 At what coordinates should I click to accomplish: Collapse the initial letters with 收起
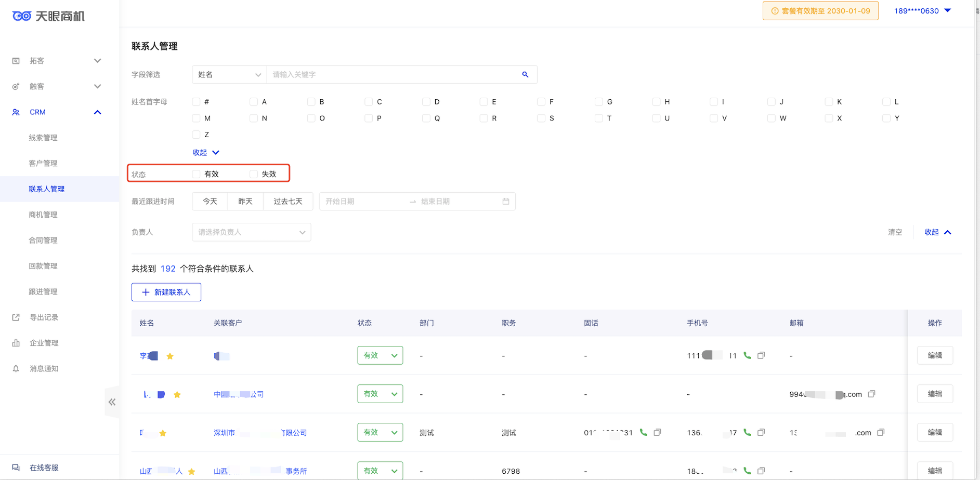click(x=206, y=153)
